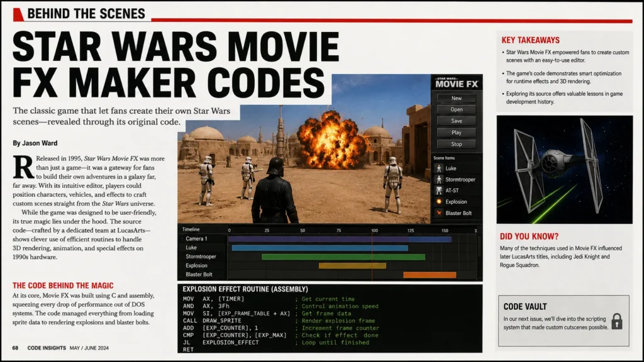Click the RET instruction in code listing
644x362 pixels.
tap(188, 349)
